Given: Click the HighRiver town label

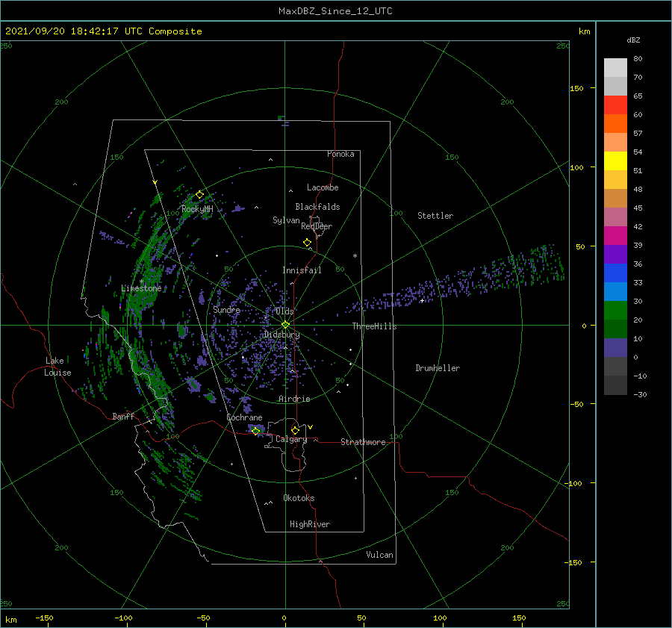Looking at the screenshot, I should [310, 524].
